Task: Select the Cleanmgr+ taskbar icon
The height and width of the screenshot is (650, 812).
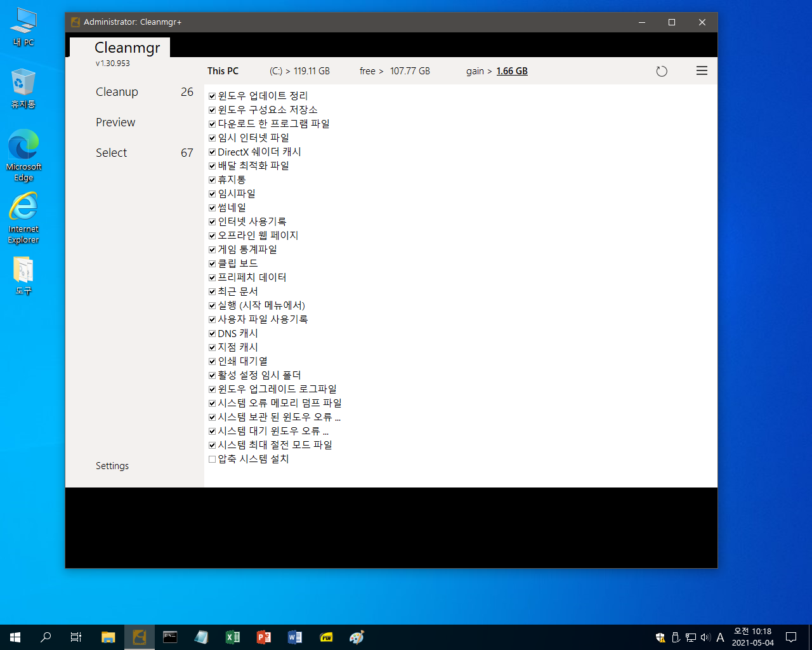Action: pos(140,637)
